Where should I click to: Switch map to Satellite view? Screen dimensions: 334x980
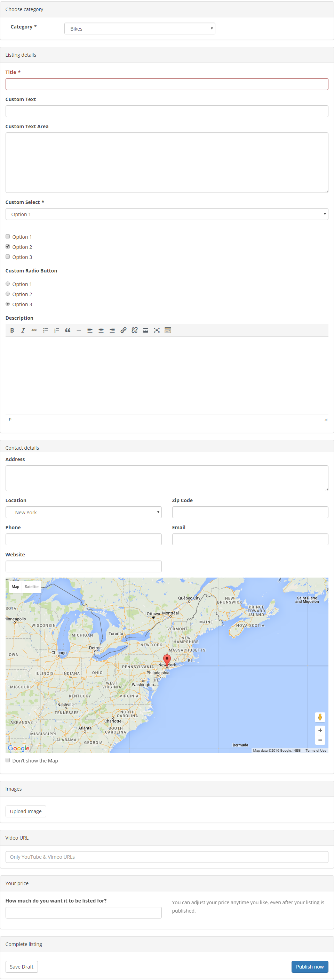point(32,587)
